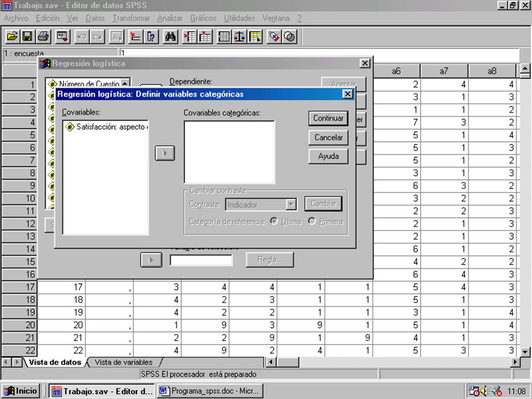This screenshot has height=399, width=532.
Task: Open the Datos menu
Action: coord(95,18)
